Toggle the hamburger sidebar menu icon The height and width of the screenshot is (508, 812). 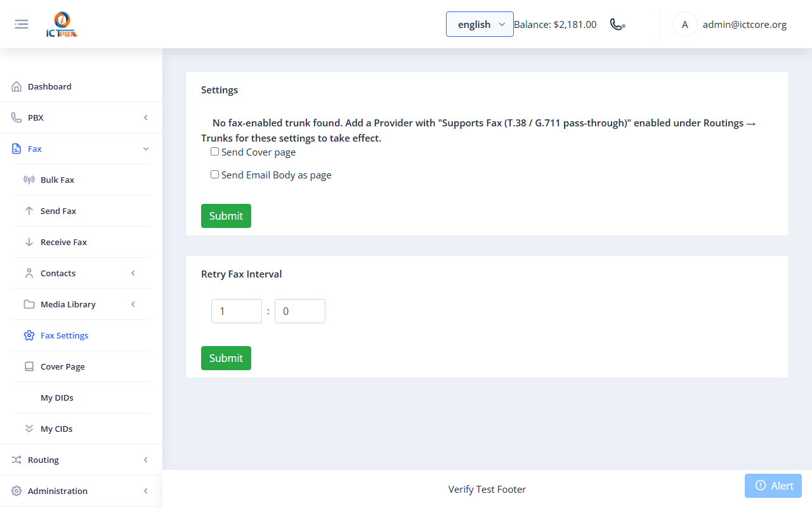(22, 24)
